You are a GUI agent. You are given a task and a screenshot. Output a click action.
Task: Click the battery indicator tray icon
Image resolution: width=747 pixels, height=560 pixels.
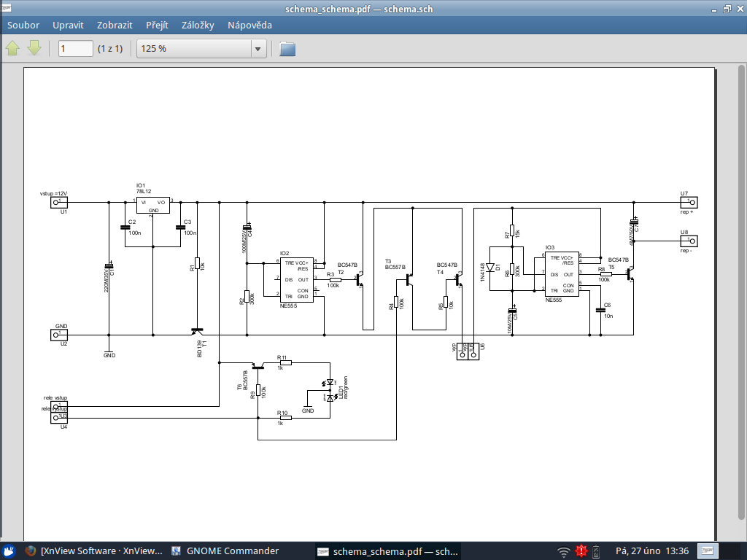coord(597,551)
